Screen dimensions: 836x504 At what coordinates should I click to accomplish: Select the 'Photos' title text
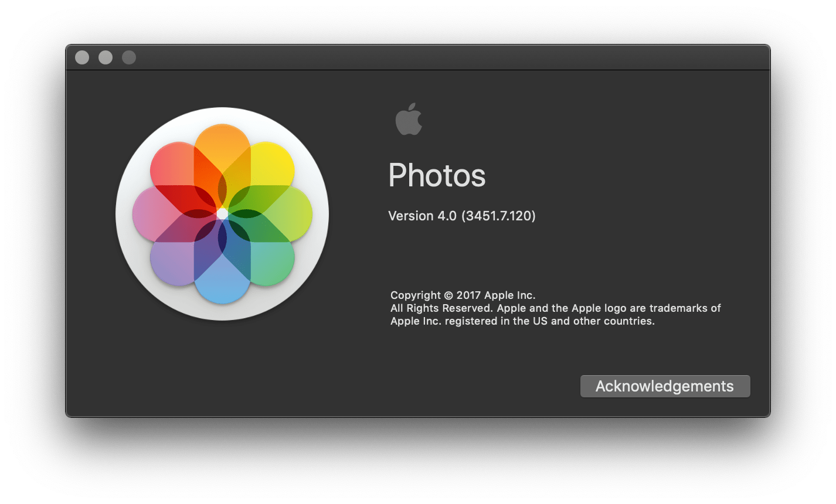[x=437, y=175]
